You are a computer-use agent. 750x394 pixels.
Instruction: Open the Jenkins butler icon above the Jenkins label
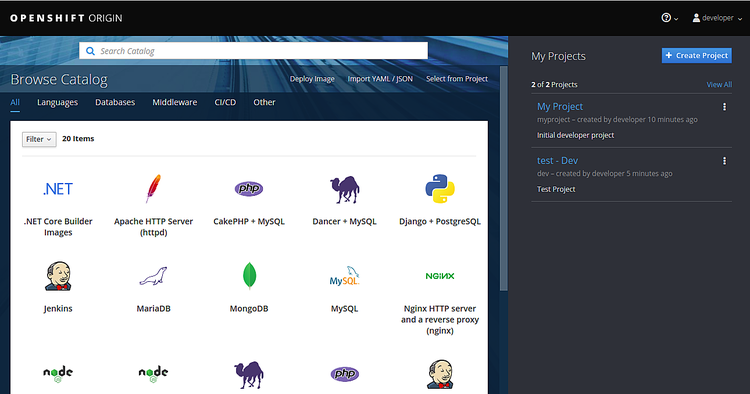(58, 276)
